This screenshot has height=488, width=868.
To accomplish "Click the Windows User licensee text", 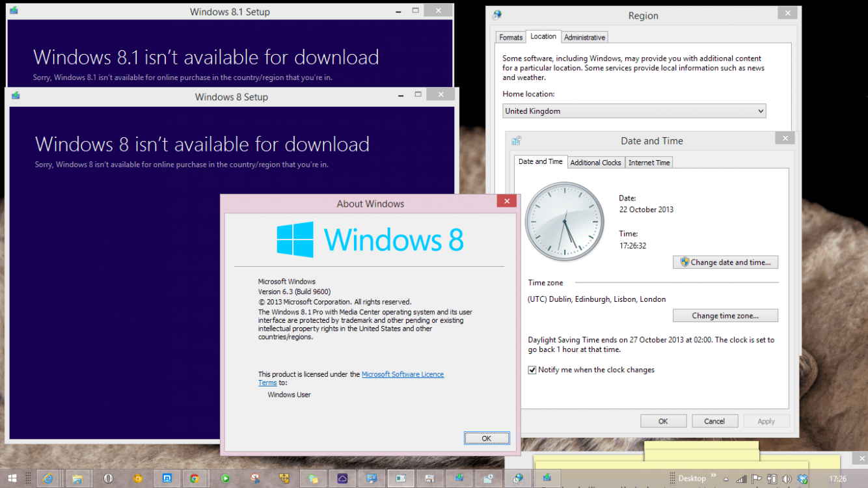I will click(x=289, y=394).
